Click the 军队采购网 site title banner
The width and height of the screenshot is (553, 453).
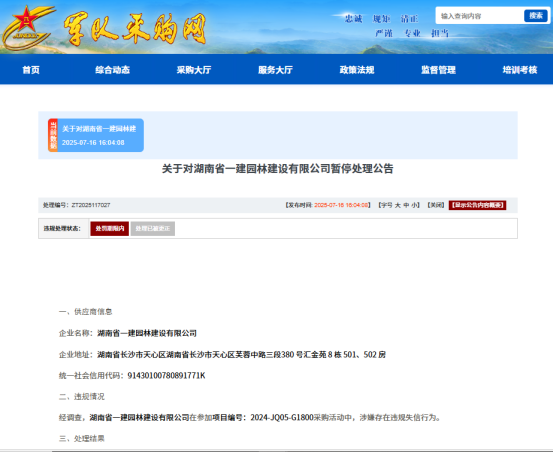tap(135, 29)
